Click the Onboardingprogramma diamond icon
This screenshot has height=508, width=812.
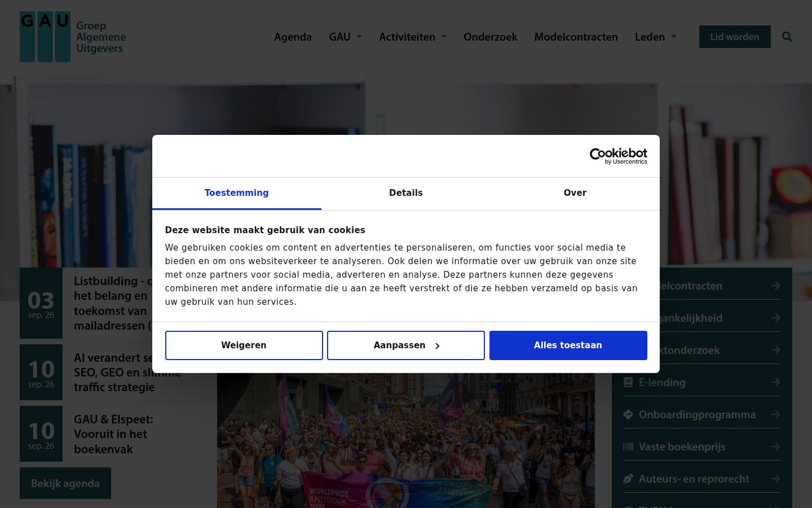(x=628, y=414)
